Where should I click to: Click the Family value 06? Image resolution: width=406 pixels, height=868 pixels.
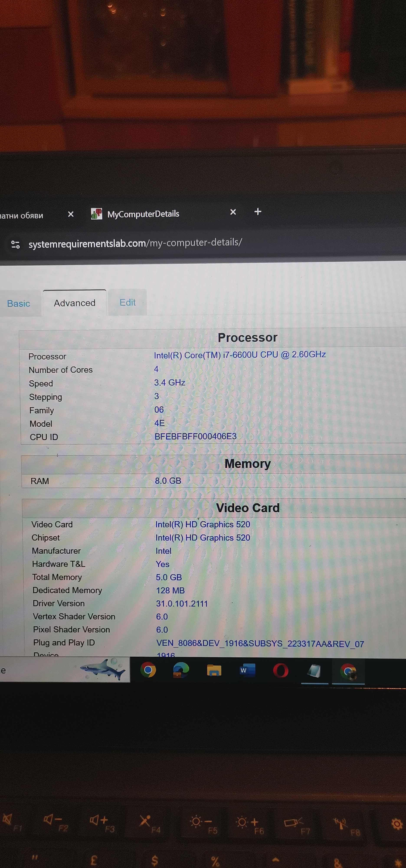coord(159,410)
